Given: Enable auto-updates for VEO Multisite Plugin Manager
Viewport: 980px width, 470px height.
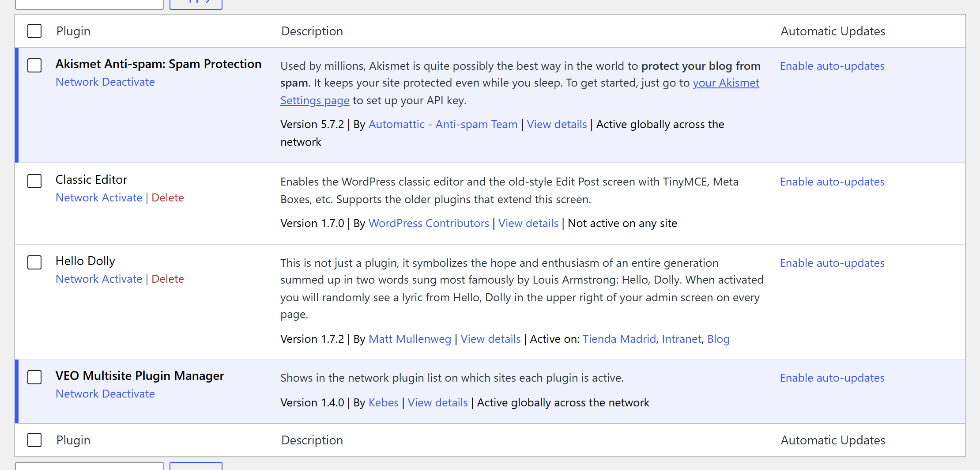Looking at the screenshot, I should pyautogui.click(x=832, y=378).
